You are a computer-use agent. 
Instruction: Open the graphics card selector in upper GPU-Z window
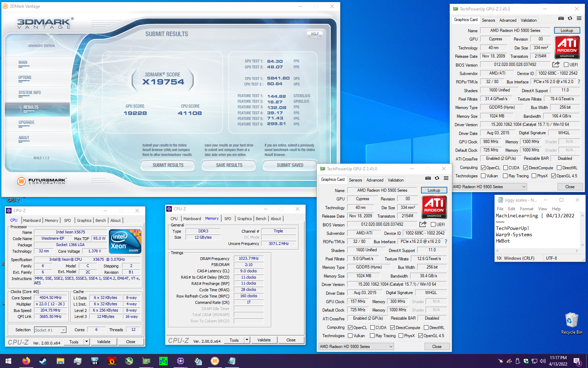pos(489,187)
